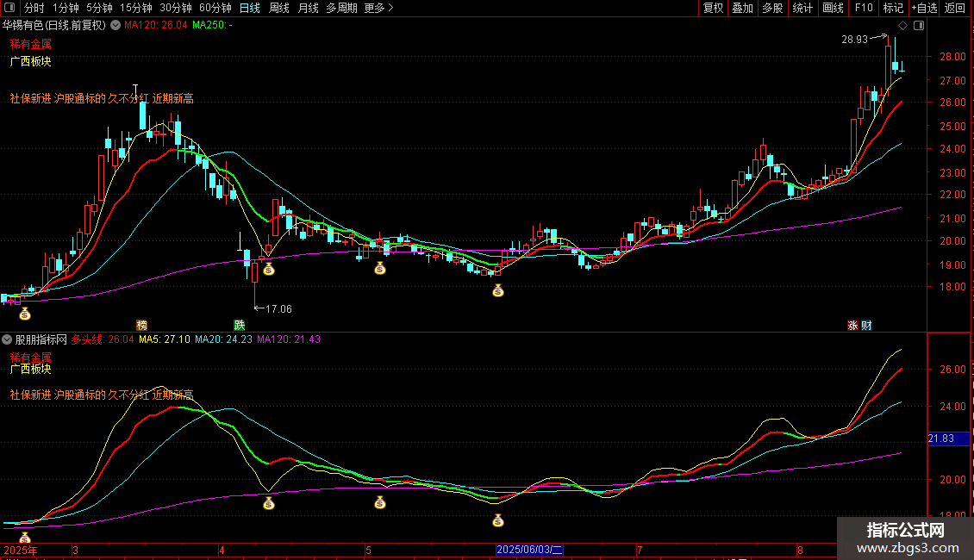
Task: Click the MA5: 27.10 indicator value
Action: click(x=165, y=339)
